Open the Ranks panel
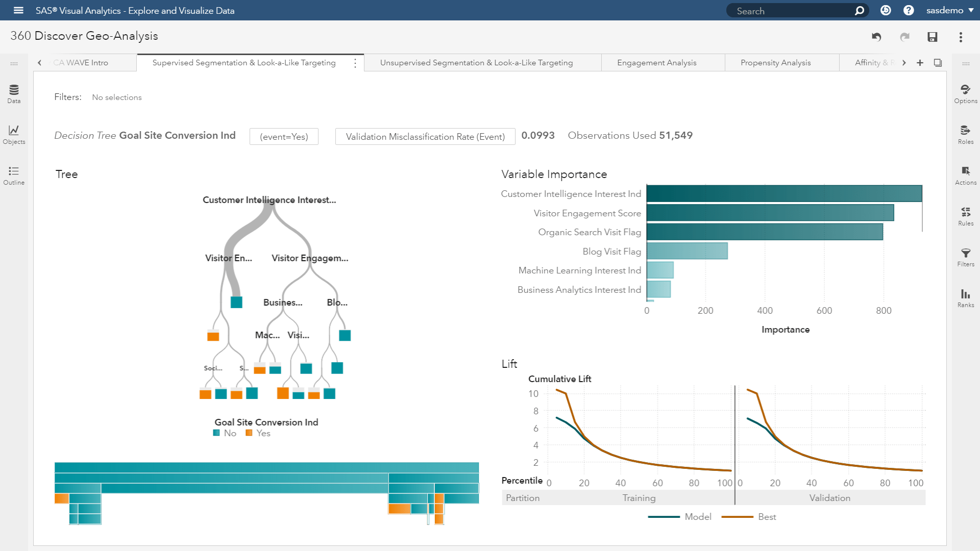The image size is (980, 551). click(x=966, y=297)
